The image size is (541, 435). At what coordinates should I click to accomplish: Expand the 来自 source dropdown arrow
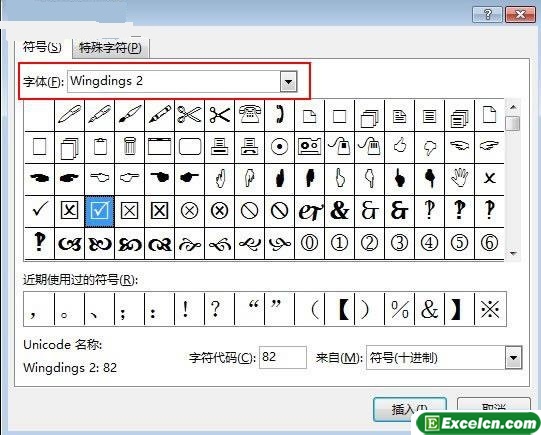(514, 357)
